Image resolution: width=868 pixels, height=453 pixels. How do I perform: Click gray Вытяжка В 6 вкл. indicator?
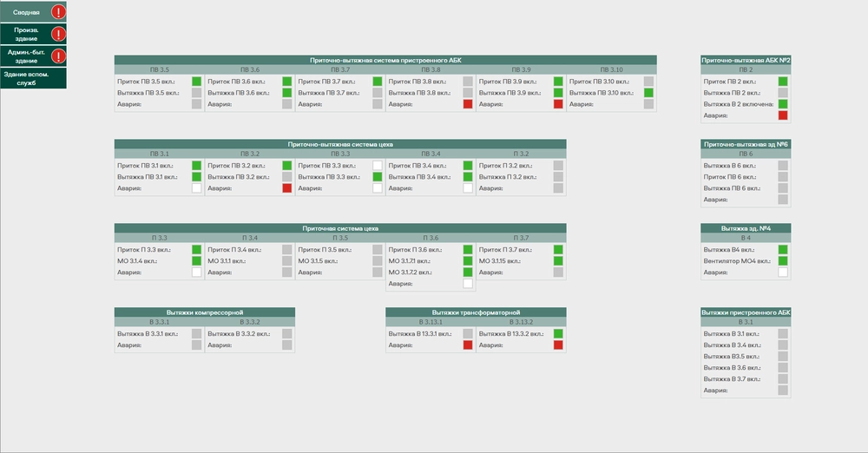point(783,165)
